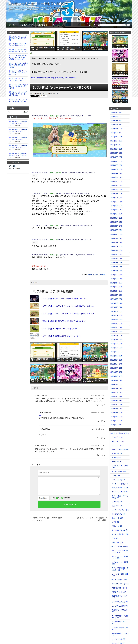Screen dimensions: 138x644
Task: Click quoted anchor text >>499
Action: tap(35, 176)
